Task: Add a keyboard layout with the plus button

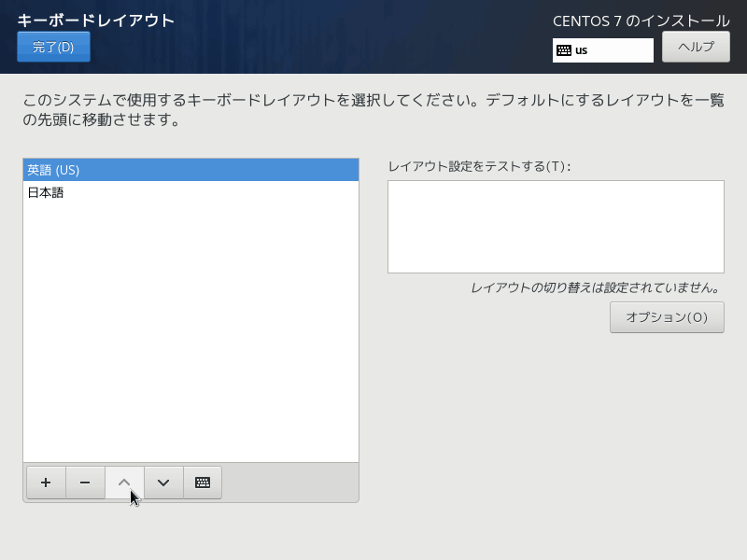Action: coord(46,483)
